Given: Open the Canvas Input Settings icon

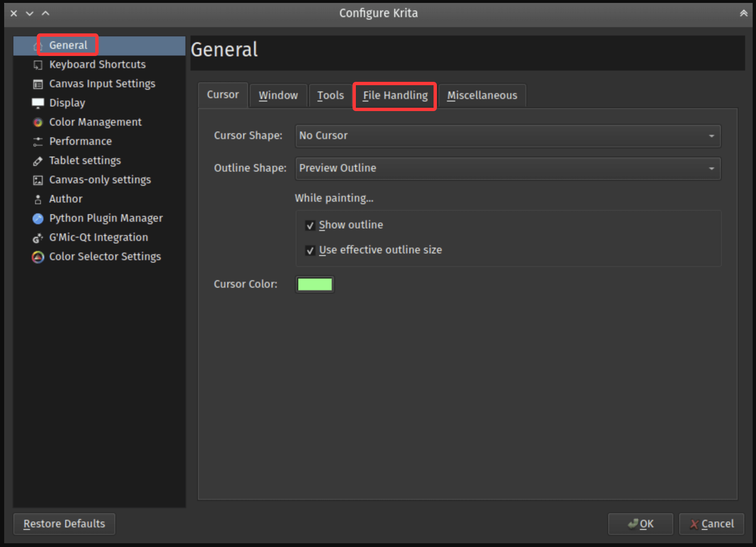Looking at the screenshot, I should click(x=38, y=84).
